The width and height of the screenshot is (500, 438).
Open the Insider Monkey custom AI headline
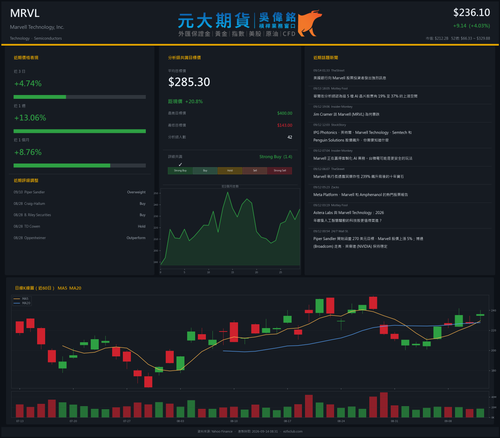363,158
